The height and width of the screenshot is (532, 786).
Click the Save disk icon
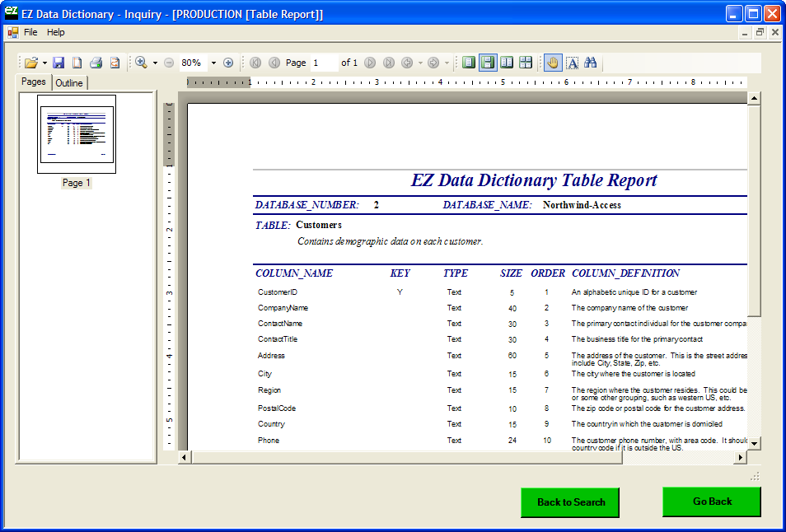point(58,63)
